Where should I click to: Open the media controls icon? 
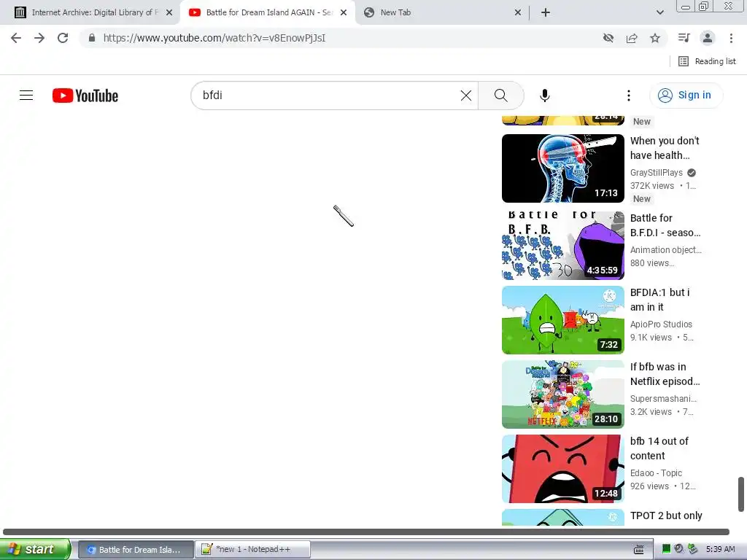[x=684, y=38]
